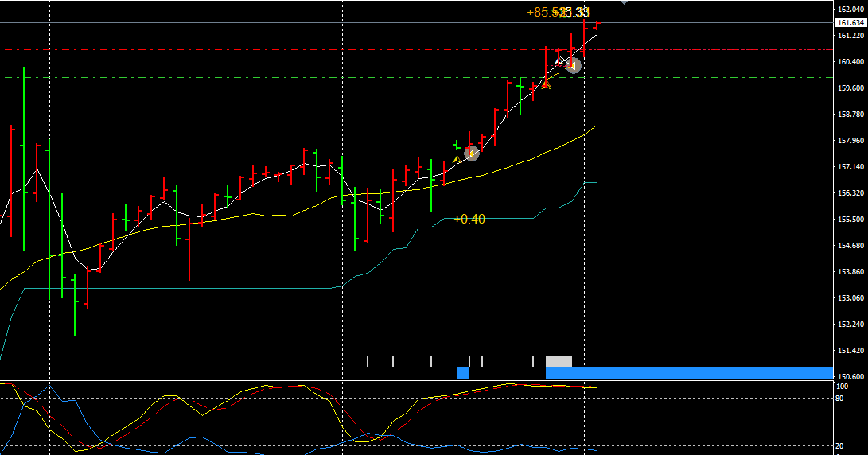Click the gray chart shift triangle at top
Viewport: 868px width, 455px height.
[x=624, y=2]
